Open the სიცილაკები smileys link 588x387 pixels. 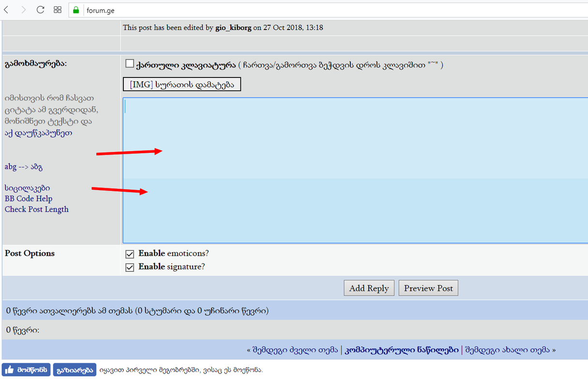(27, 188)
